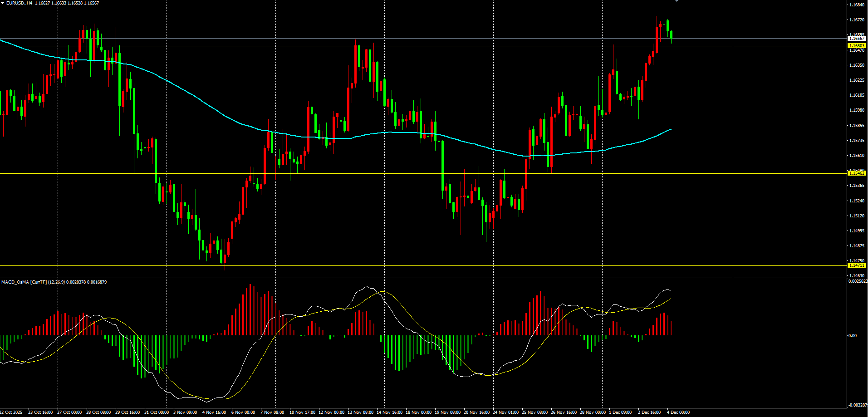The height and width of the screenshot is (417, 868).
Task: Click the 19 Nov 08:00 time label
Action: (x=447, y=412)
